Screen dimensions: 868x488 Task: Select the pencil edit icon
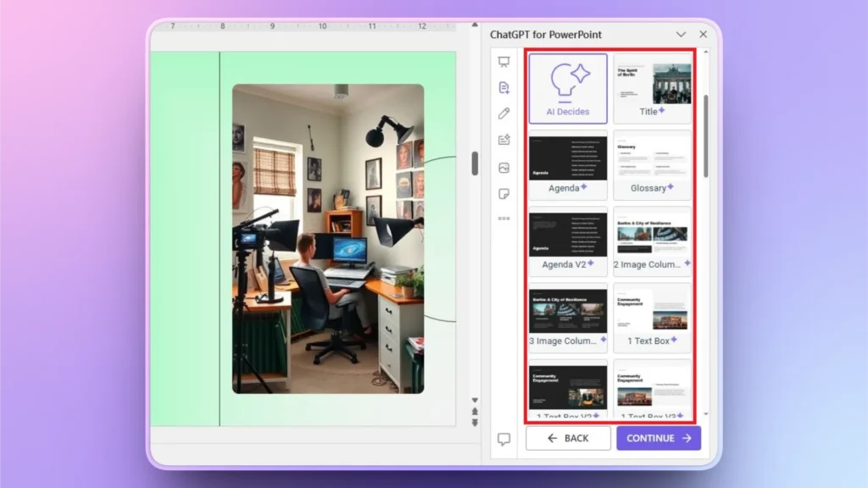(504, 113)
